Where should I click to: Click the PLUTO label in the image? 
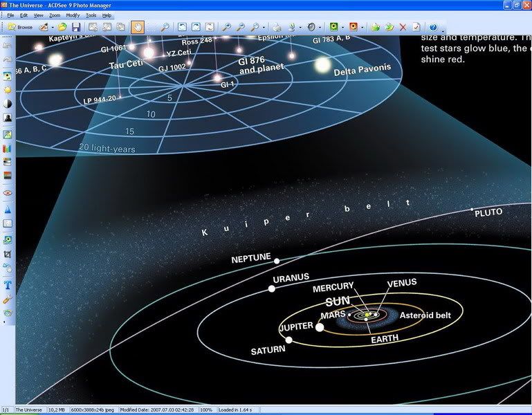488,213
